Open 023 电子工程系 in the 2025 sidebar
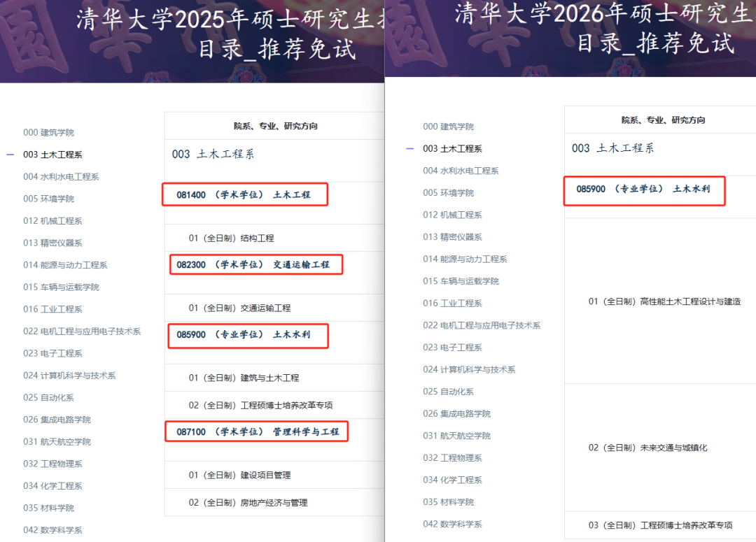The image size is (756, 542). [x=52, y=354]
